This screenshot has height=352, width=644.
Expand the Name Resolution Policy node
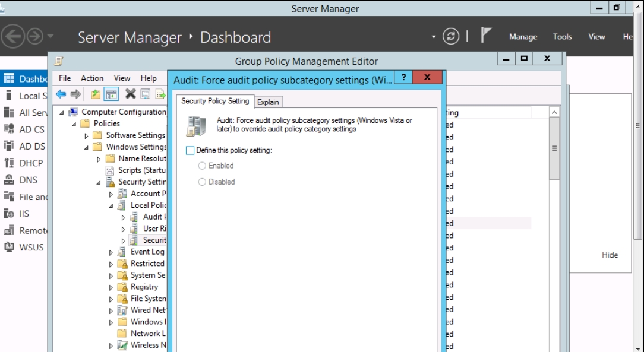pos(99,158)
